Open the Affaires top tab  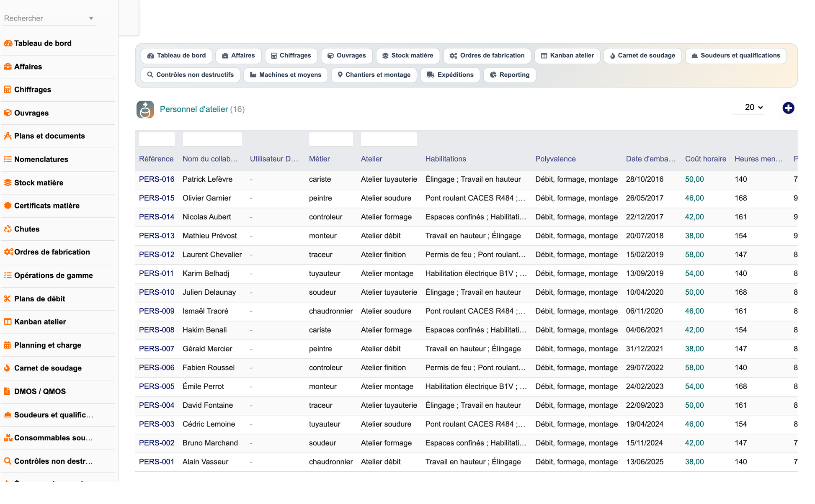pyautogui.click(x=238, y=56)
